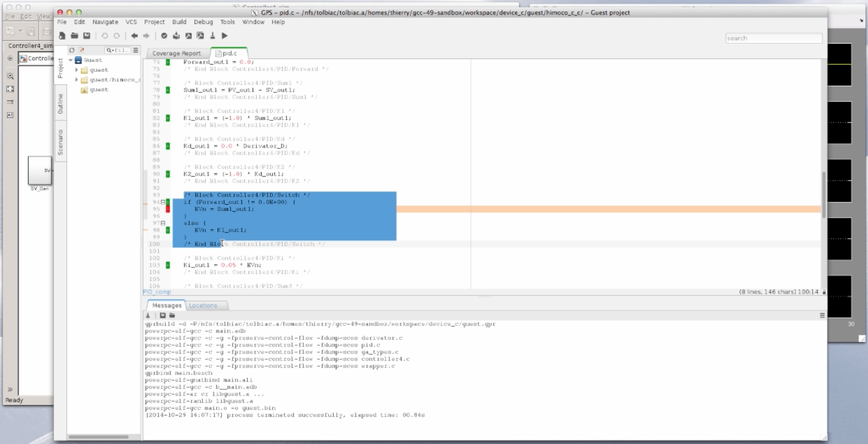The height and width of the screenshot is (444, 868).
Task: Click the project panel horizontal scrollbar
Action: tap(98, 437)
